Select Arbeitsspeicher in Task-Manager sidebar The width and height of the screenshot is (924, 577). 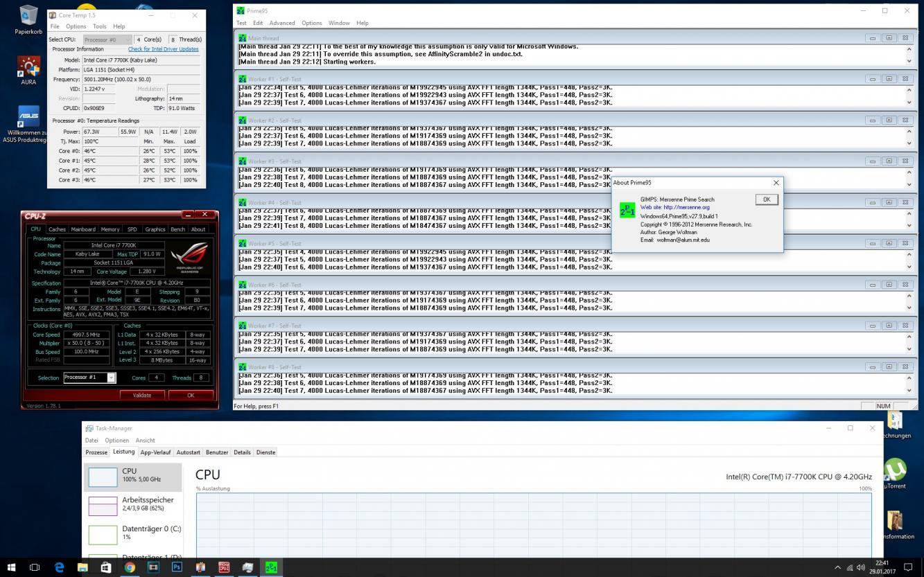132,504
